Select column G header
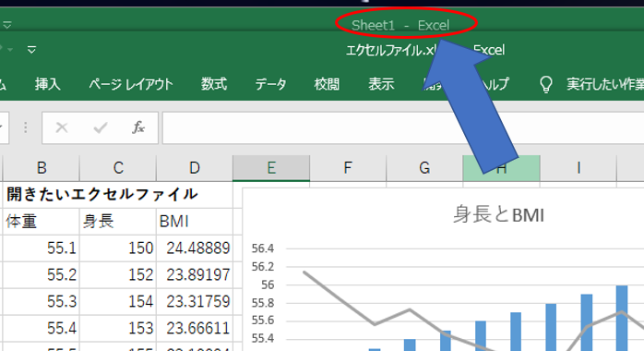 (x=424, y=168)
